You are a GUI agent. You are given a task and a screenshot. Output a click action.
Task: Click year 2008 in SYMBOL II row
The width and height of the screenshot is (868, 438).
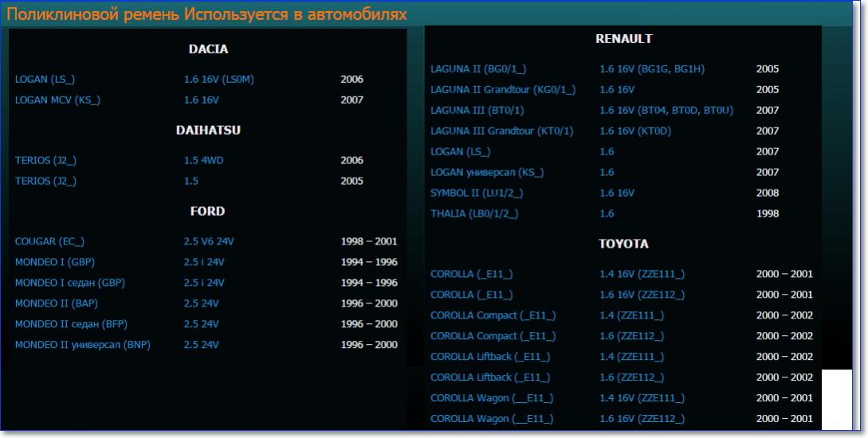(x=768, y=193)
